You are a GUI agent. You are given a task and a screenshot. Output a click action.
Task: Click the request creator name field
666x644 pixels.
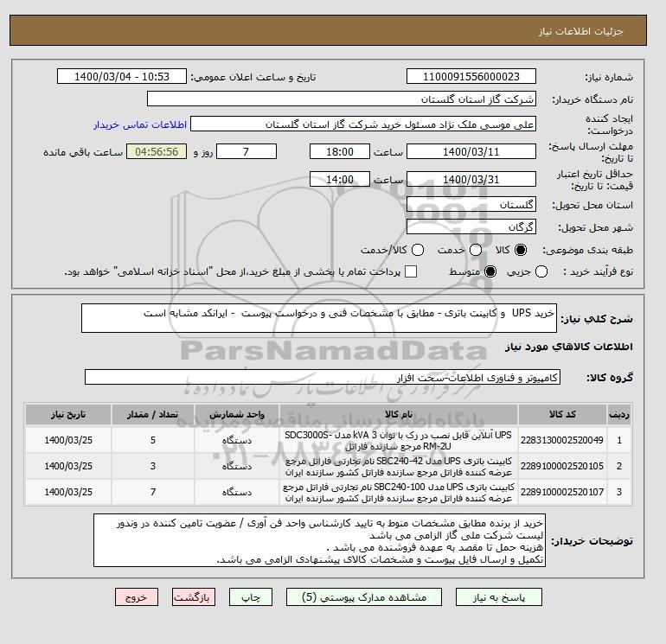click(x=363, y=124)
